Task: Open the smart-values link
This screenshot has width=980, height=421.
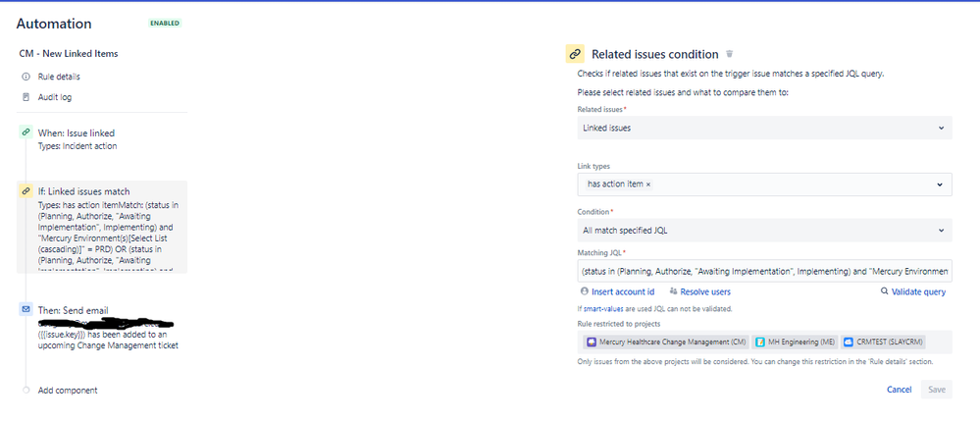Action: point(603,309)
